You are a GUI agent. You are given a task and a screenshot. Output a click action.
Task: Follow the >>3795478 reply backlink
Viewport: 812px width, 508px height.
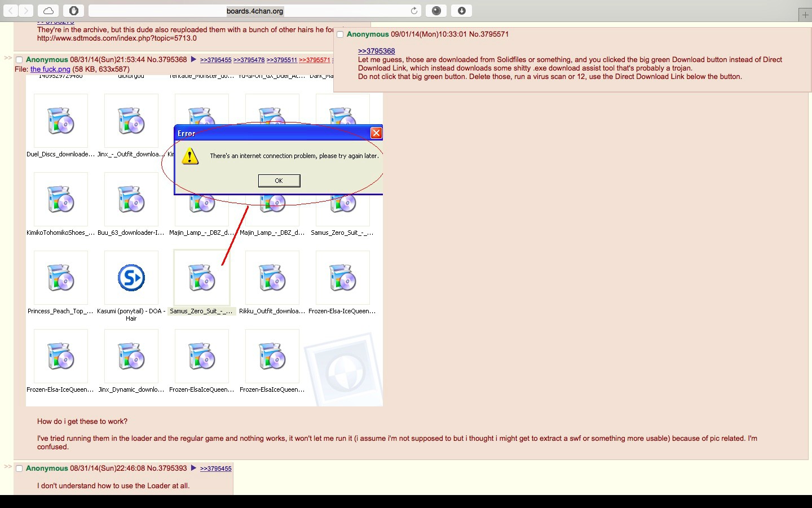pyautogui.click(x=249, y=60)
